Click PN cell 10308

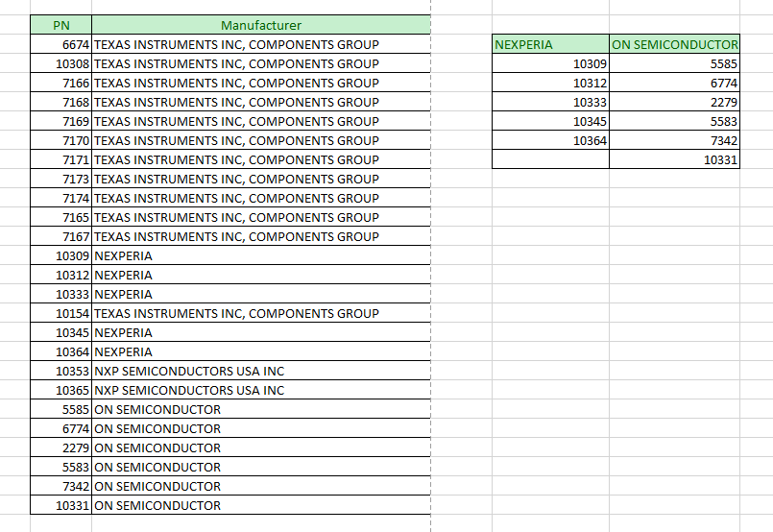pyautogui.click(x=61, y=63)
